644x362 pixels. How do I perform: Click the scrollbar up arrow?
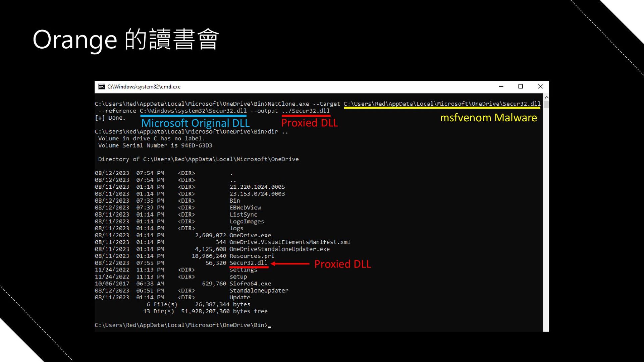[546, 97]
